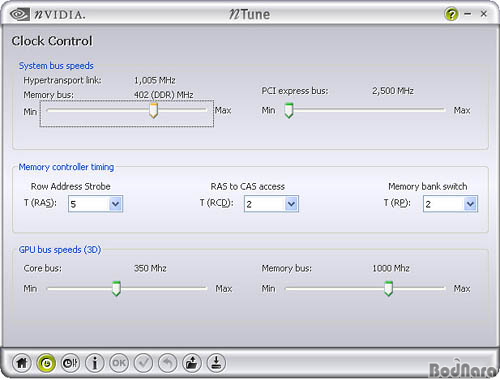Click the '1,005 MHz' Hypertransport value
The height and width of the screenshot is (380, 500).
point(155,80)
